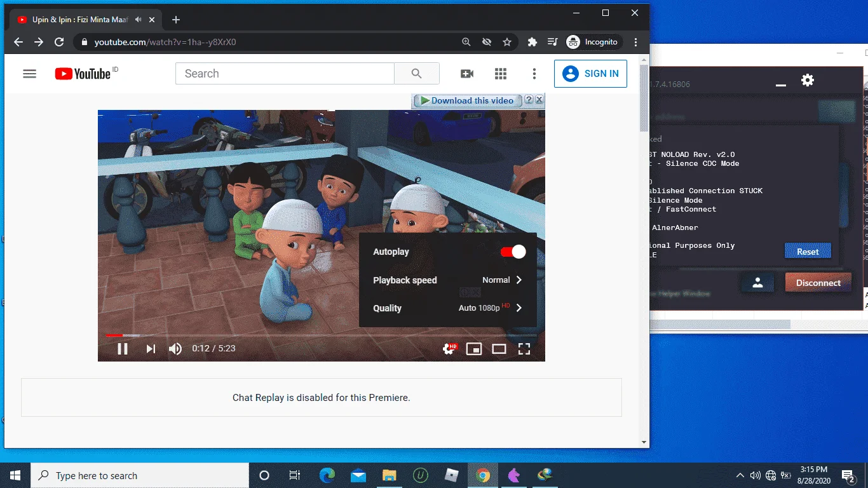This screenshot has height=488, width=868.
Task: Pause the video
Action: pos(123,348)
